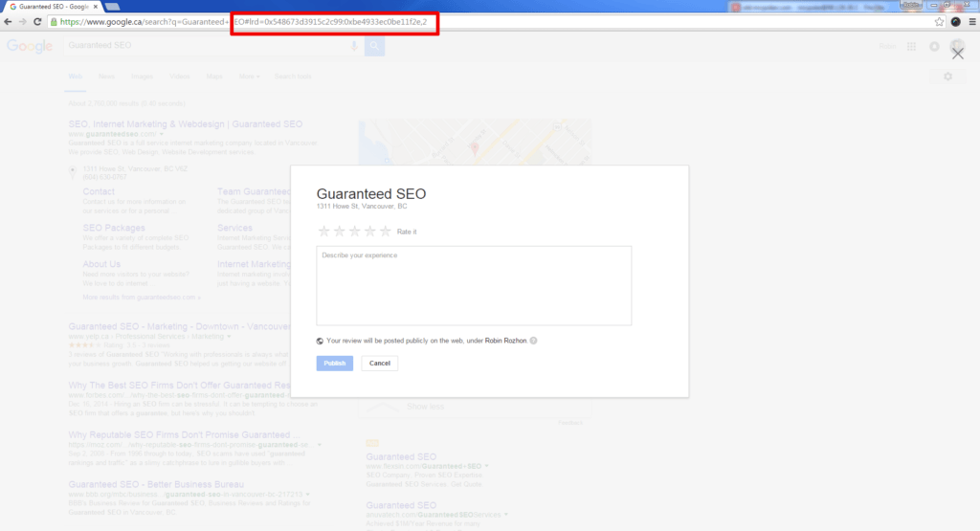Switch to the Web results tab
The height and width of the screenshot is (531, 980).
point(75,77)
